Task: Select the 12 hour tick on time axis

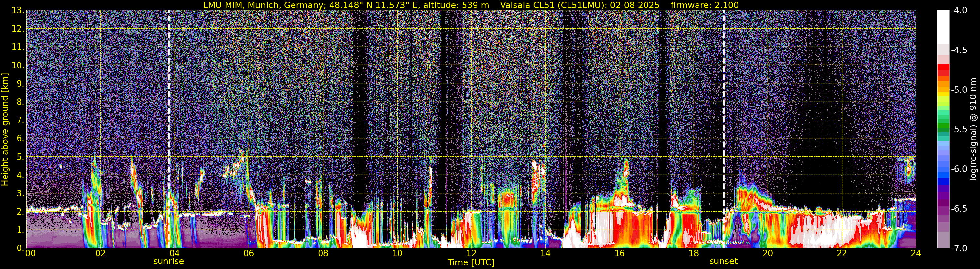Action: pos(471,254)
